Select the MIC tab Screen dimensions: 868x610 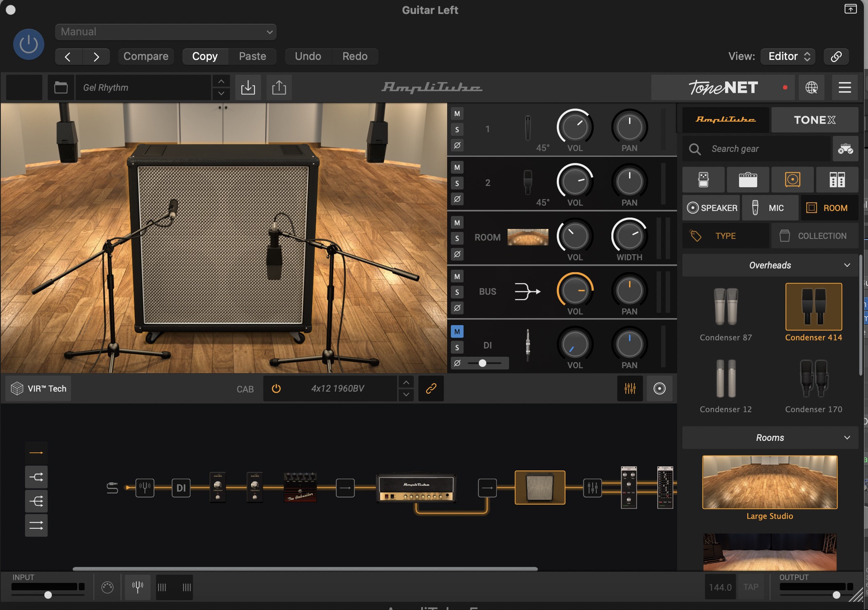pos(769,208)
